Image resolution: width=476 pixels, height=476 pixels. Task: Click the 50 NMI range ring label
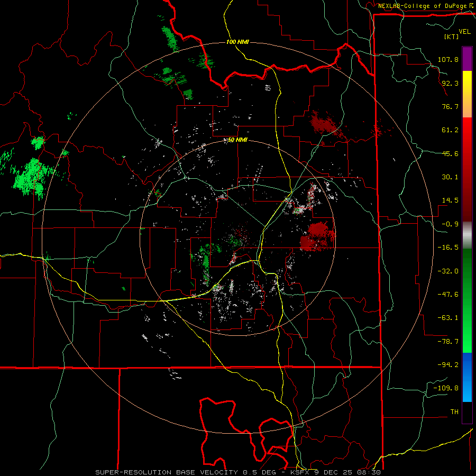click(x=237, y=140)
